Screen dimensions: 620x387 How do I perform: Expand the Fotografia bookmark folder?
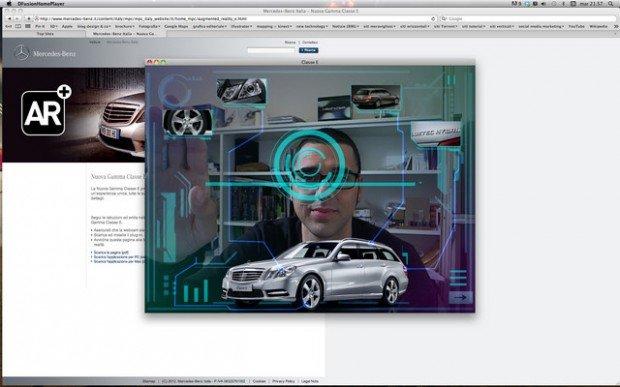pyautogui.click(x=149, y=26)
